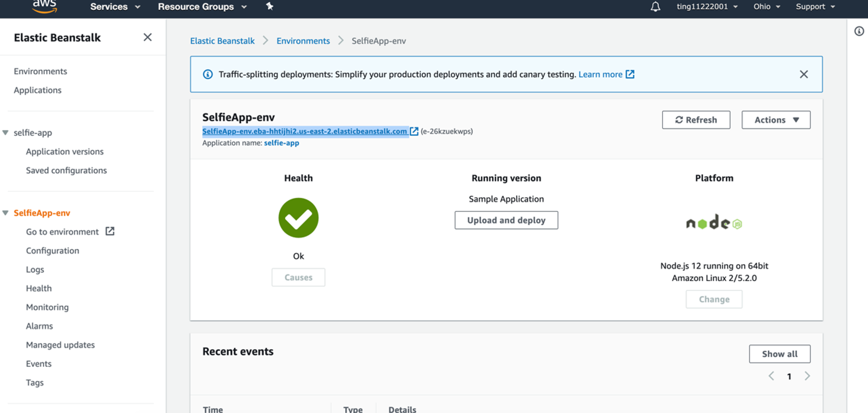
Task: Click the Upload and deploy button
Action: [506, 220]
